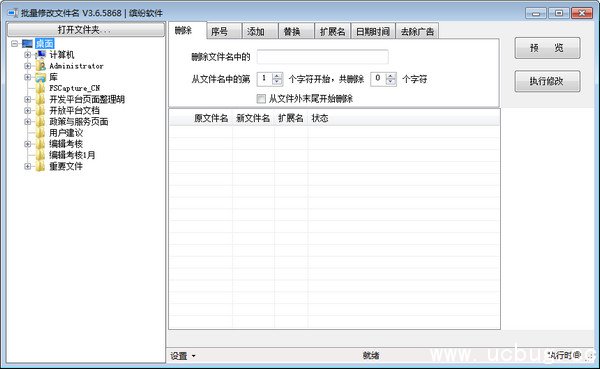Screen dimensions: 600x369
Task: Click the 执行修改 button
Action: click(x=547, y=81)
